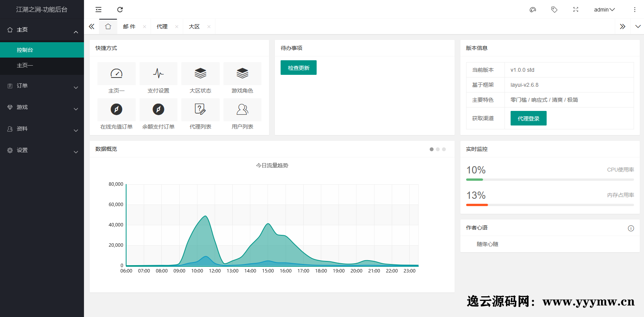
Task: Select 控制台 in the sidebar
Action: [42, 50]
